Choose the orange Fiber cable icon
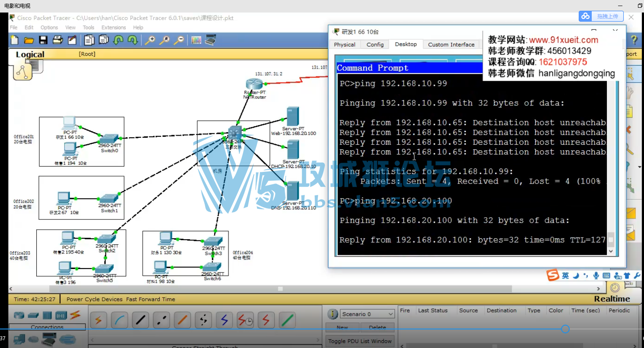 182,320
